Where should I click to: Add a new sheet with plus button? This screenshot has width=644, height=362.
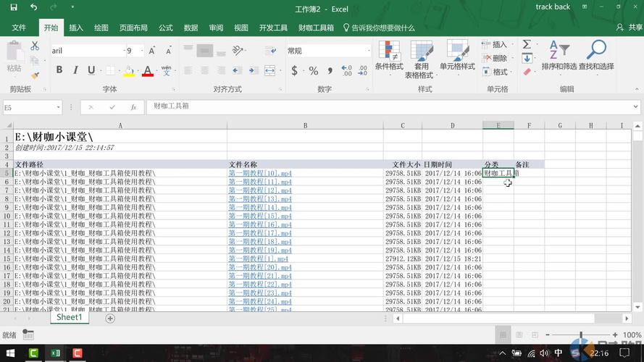pyautogui.click(x=110, y=318)
